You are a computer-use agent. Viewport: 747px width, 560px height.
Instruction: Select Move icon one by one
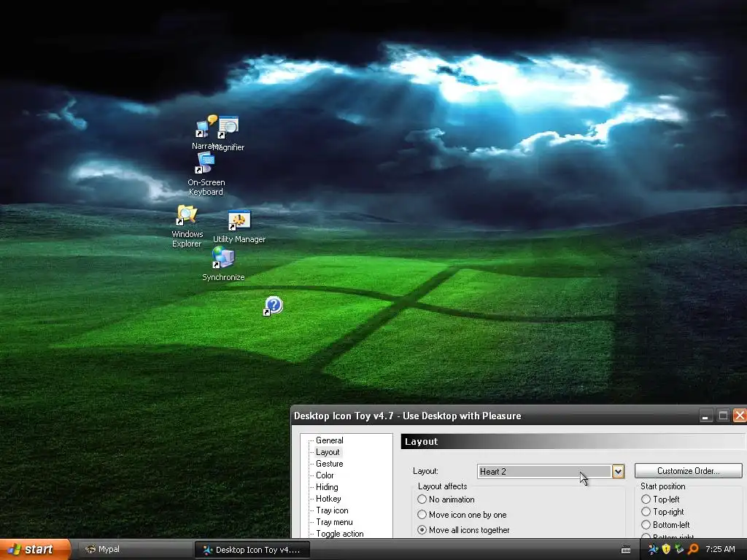(422, 514)
